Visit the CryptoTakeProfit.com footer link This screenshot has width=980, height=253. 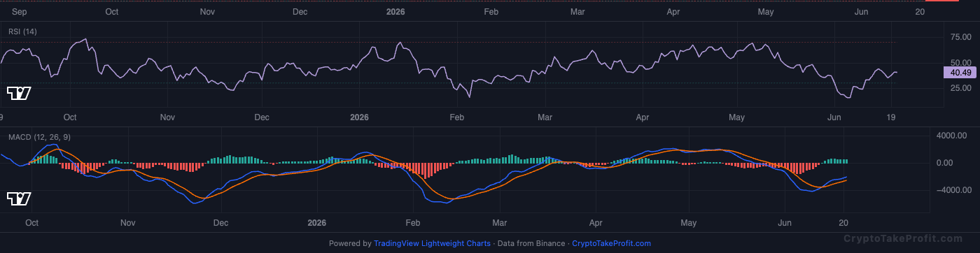(611, 244)
